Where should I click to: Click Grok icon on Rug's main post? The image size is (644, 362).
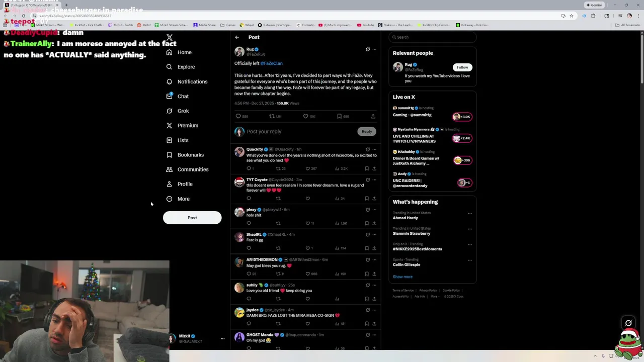pos(367,49)
